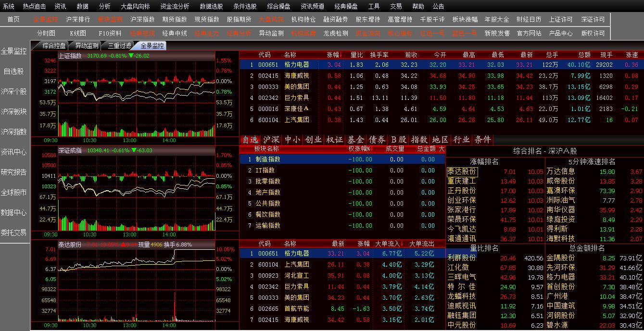The image size is (644, 331).
Task: Open the 帮助 menu
Action: click(x=418, y=6)
